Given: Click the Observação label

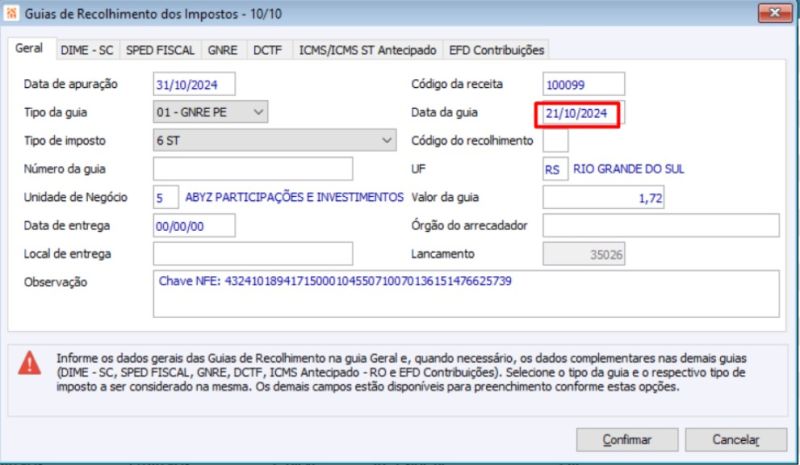Looking at the screenshot, I should tap(56, 282).
